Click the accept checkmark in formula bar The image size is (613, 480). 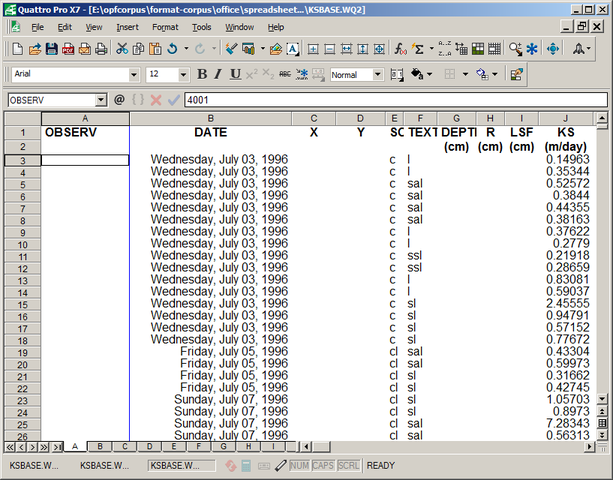pyautogui.click(x=174, y=100)
